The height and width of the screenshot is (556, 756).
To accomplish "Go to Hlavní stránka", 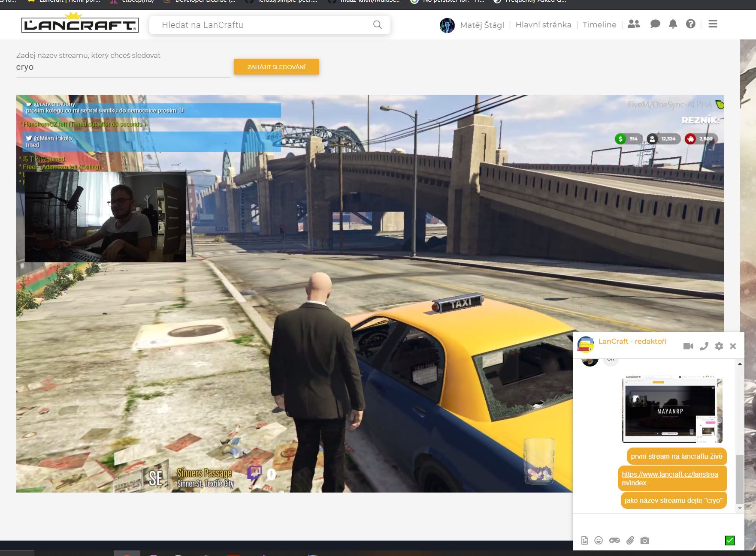I will (x=543, y=24).
